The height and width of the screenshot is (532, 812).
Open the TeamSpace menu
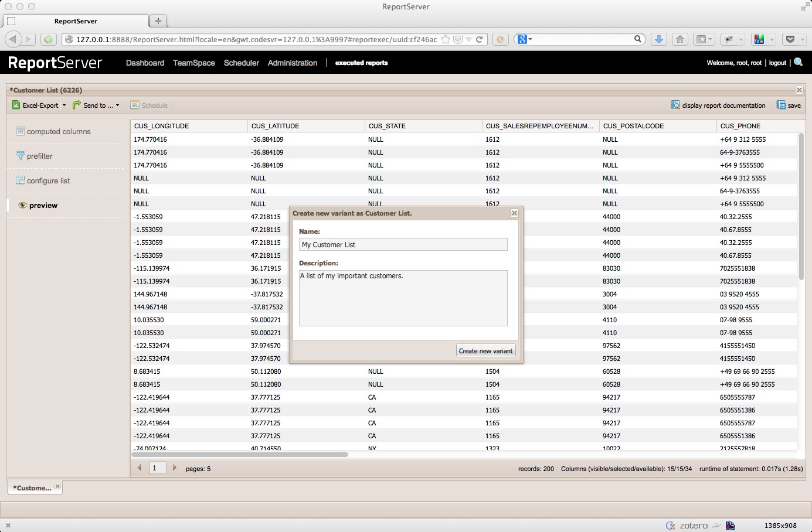pyautogui.click(x=194, y=63)
